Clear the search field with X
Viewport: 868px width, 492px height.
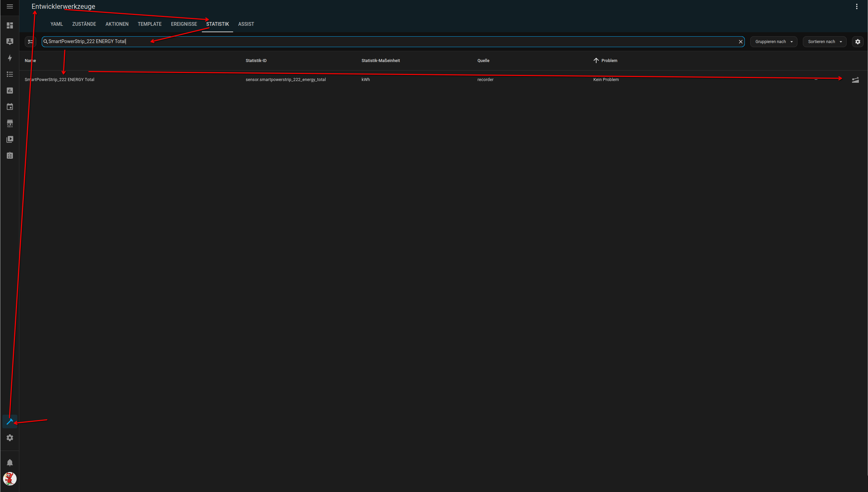tap(741, 42)
